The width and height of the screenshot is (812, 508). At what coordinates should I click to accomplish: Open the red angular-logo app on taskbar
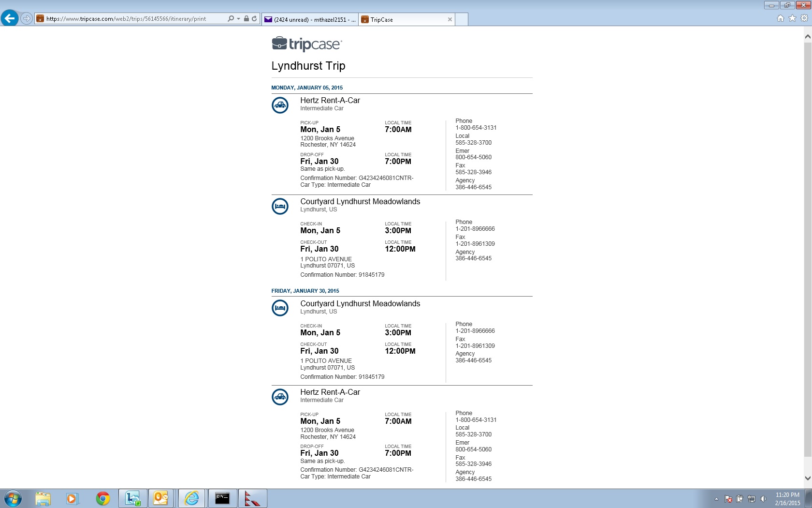pos(252,498)
